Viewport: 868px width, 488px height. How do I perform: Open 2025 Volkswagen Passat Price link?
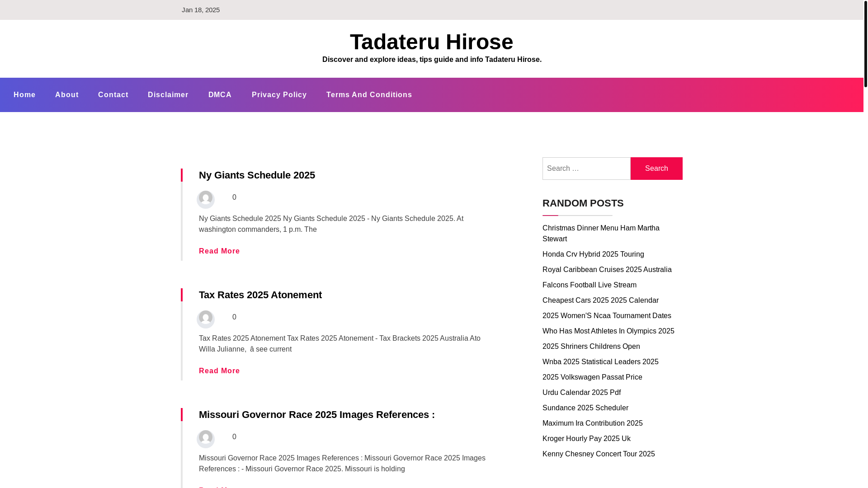tap(592, 377)
